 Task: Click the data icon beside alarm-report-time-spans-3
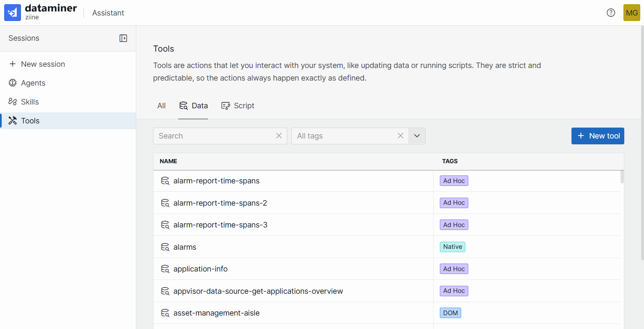(165, 225)
